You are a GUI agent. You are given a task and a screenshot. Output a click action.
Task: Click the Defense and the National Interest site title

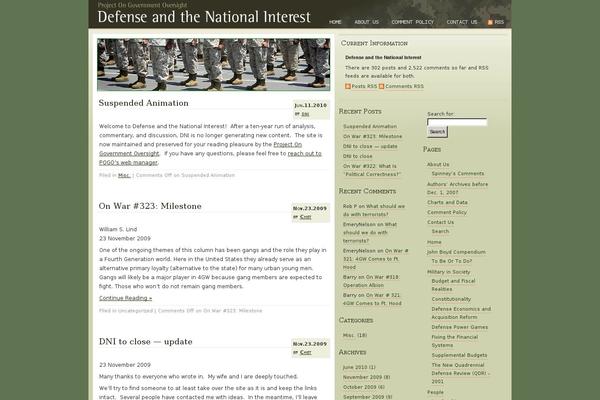[x=204, y=17]
